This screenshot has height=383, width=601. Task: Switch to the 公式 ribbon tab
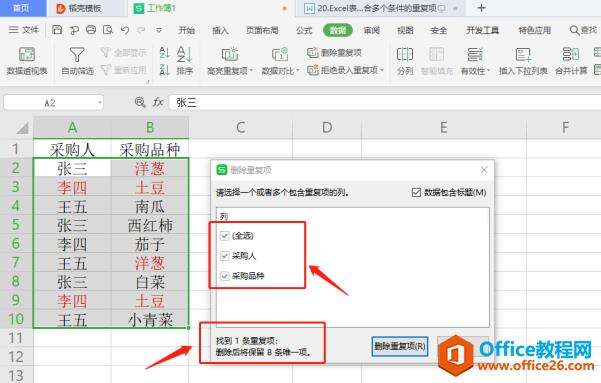click(x=304, y=30)
